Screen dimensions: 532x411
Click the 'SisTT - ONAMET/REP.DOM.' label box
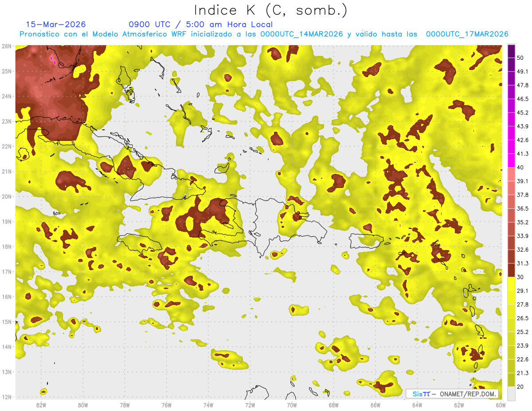point(452,394)
